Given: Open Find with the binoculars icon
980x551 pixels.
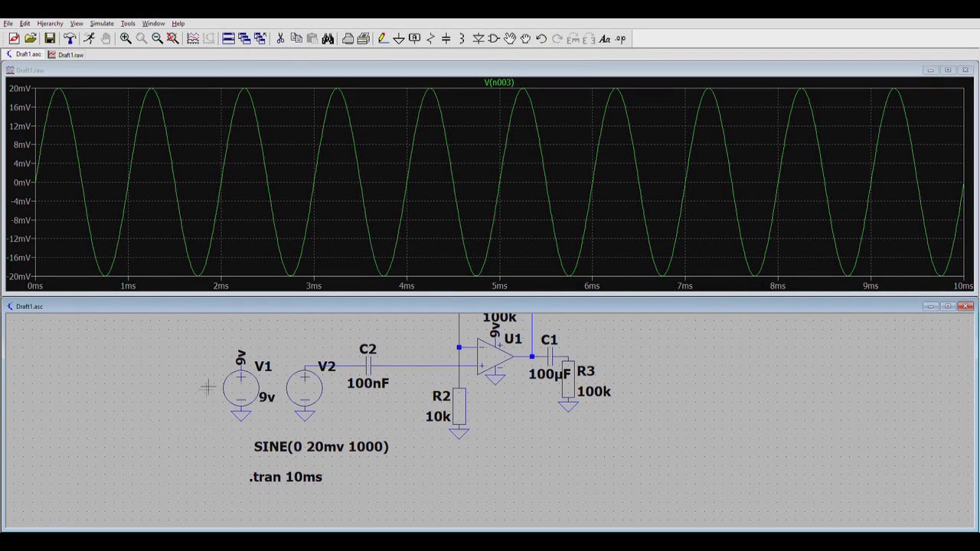Looking at the screenshot, I should click(x=328, y=38).
